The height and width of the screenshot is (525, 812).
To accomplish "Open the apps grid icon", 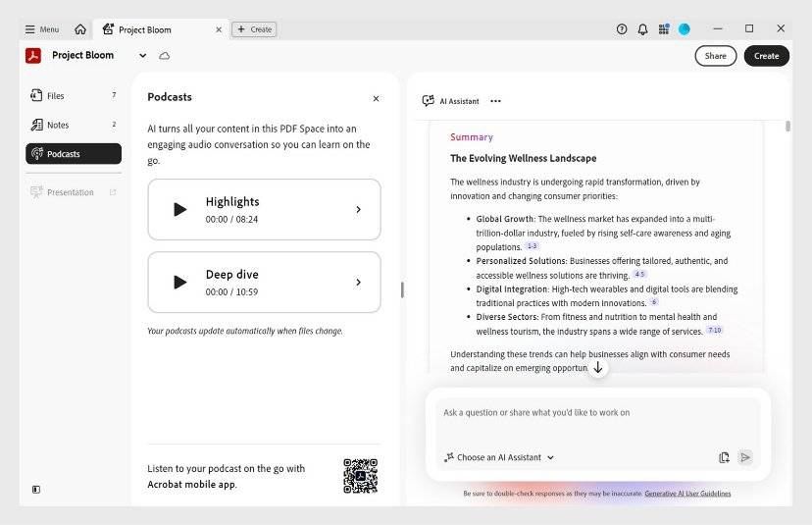I will coord(664,29).
